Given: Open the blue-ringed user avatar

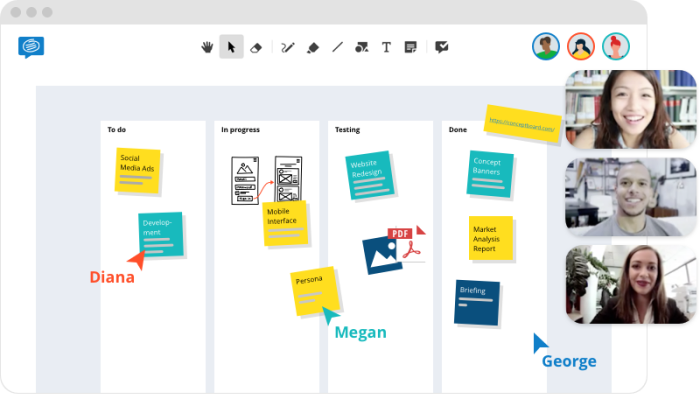Looking at the screenshot, I should (546, 46).
